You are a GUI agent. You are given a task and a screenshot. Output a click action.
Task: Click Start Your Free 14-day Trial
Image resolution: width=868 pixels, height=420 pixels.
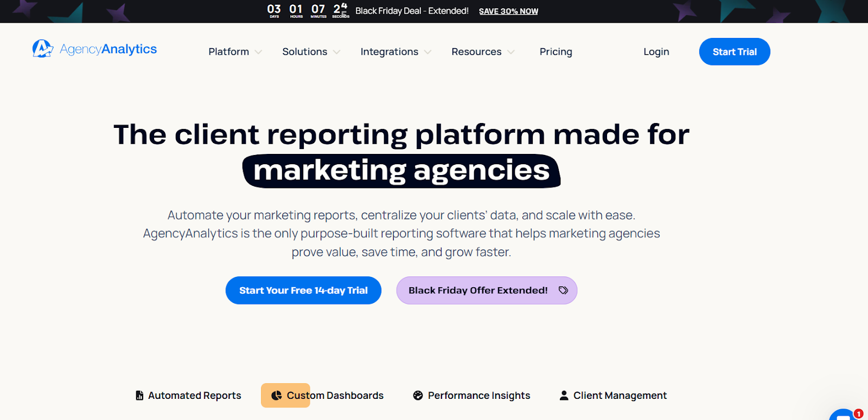tap(303, 290)
